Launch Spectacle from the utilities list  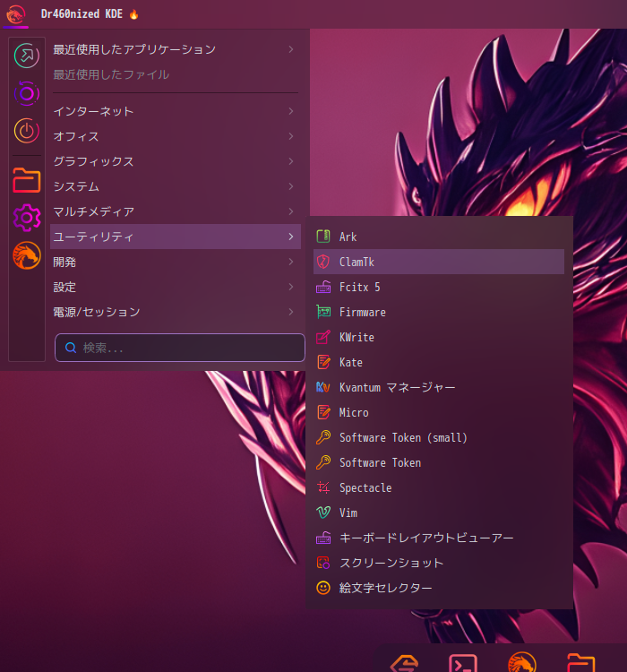[x=438, y=487]
